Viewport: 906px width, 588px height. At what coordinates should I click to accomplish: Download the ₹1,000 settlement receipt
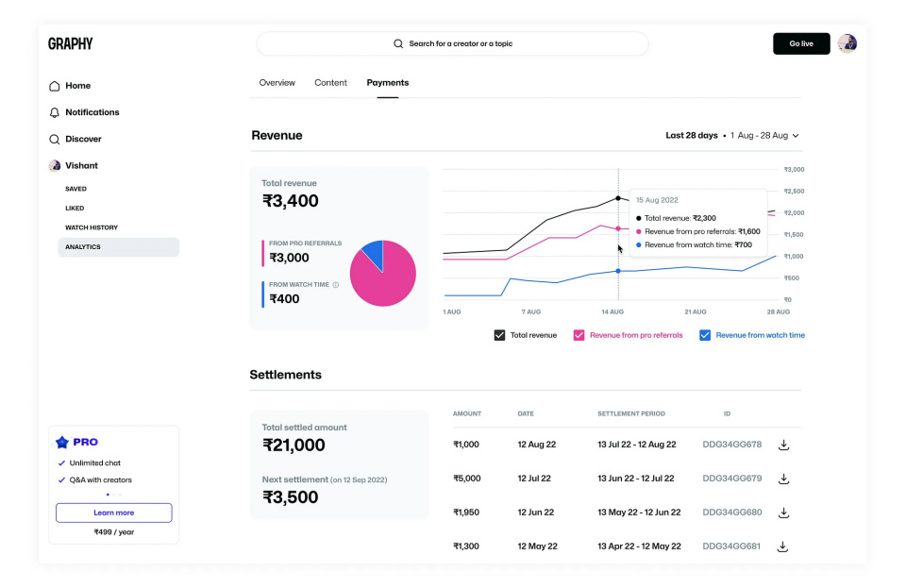click(x=782, y=445)
